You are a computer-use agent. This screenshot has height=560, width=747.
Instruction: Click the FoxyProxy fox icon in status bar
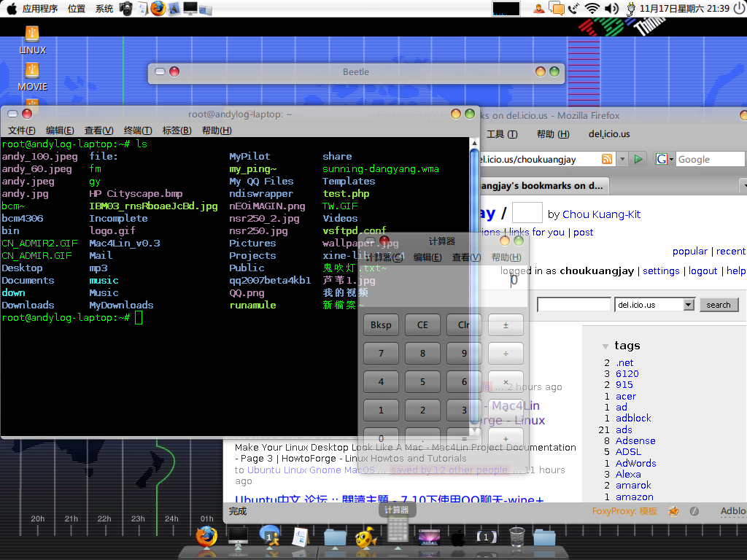pos(673,511)
